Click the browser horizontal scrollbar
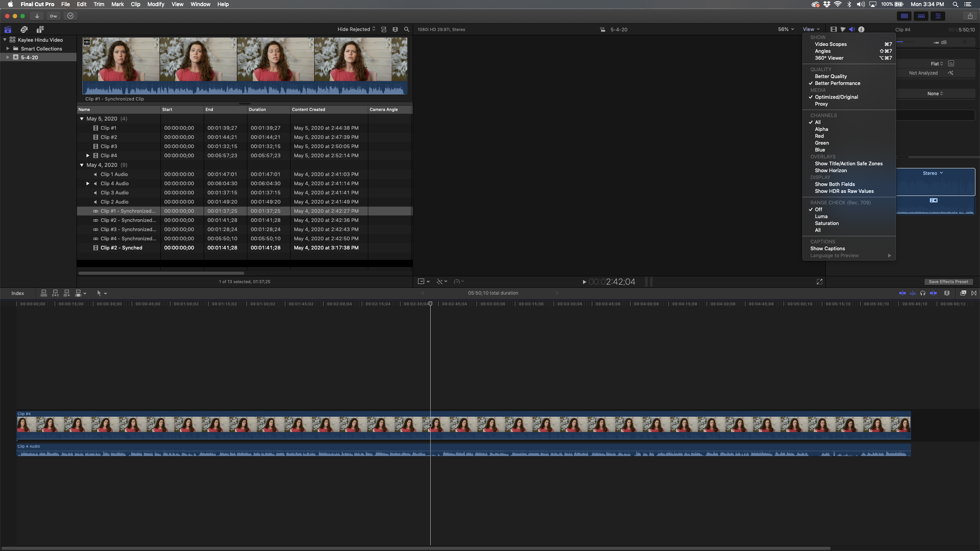The image size is (980, 551). 161,273
